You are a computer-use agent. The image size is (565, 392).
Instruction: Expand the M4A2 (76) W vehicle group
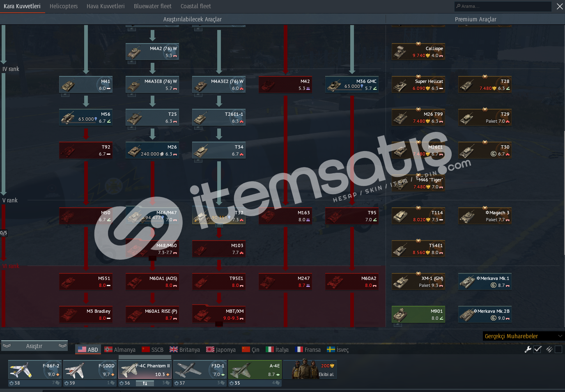[132, 62]
